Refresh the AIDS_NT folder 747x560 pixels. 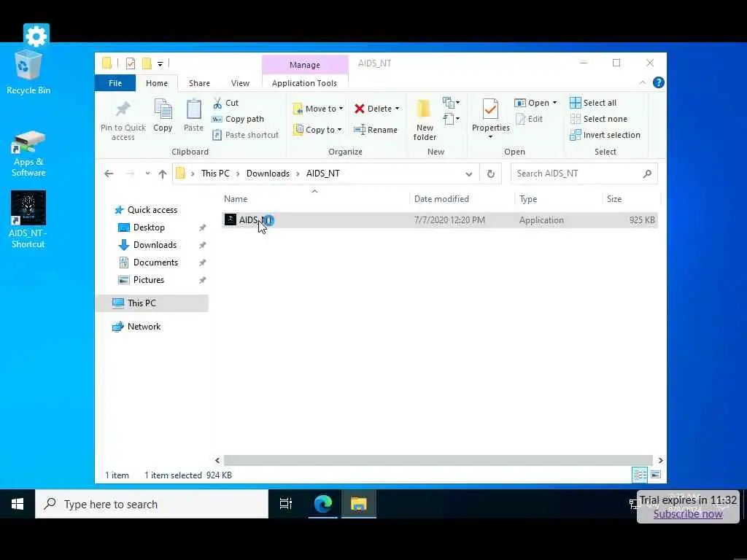click(x=491, y=174)
